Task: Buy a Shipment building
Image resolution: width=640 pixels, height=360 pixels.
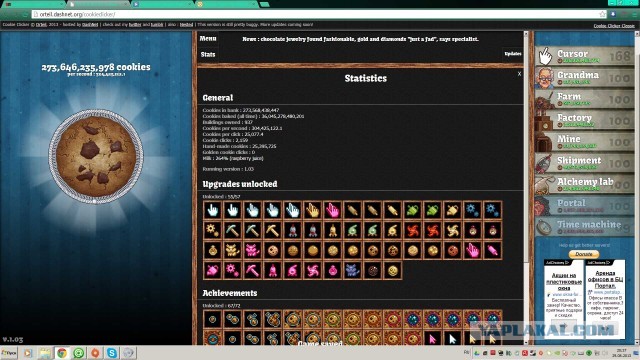Action: pos(585,163)
